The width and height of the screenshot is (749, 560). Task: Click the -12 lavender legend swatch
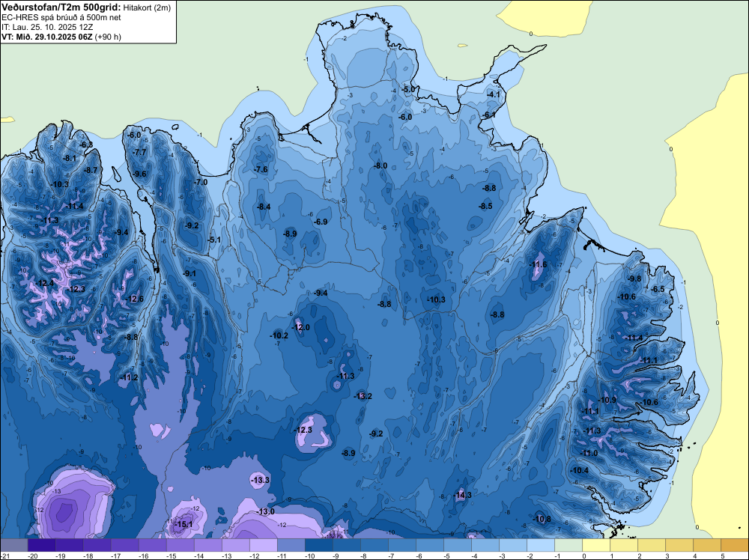click(x=264, y=545)
